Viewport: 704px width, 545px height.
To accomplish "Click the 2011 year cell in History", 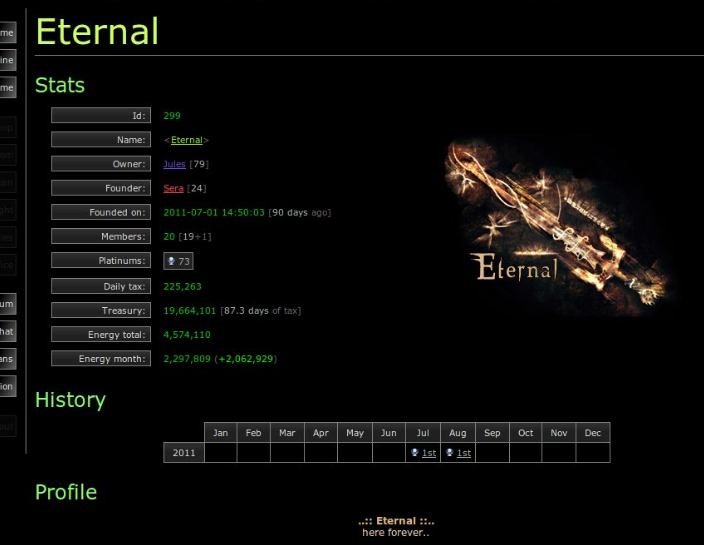I will (184, 453).
